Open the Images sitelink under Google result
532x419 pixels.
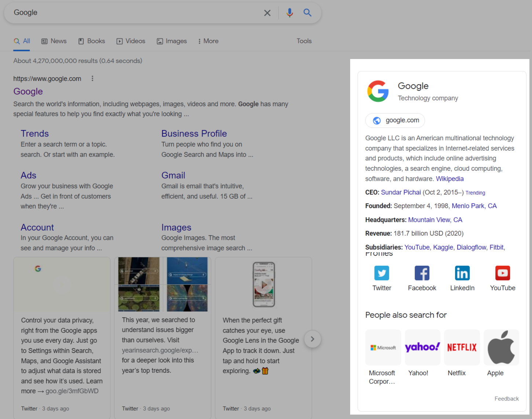tap(176, 227)
